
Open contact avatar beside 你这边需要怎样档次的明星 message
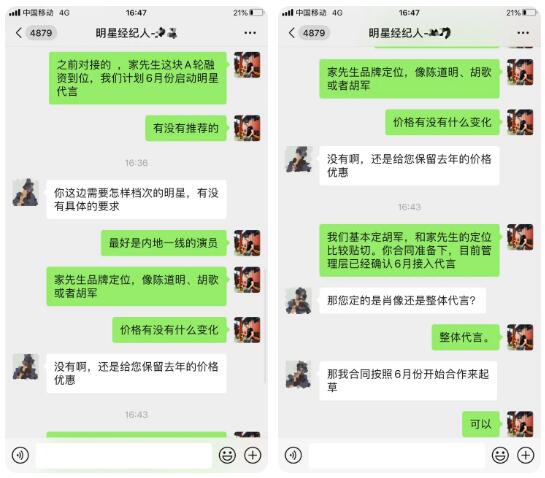[x=25, y=193]
